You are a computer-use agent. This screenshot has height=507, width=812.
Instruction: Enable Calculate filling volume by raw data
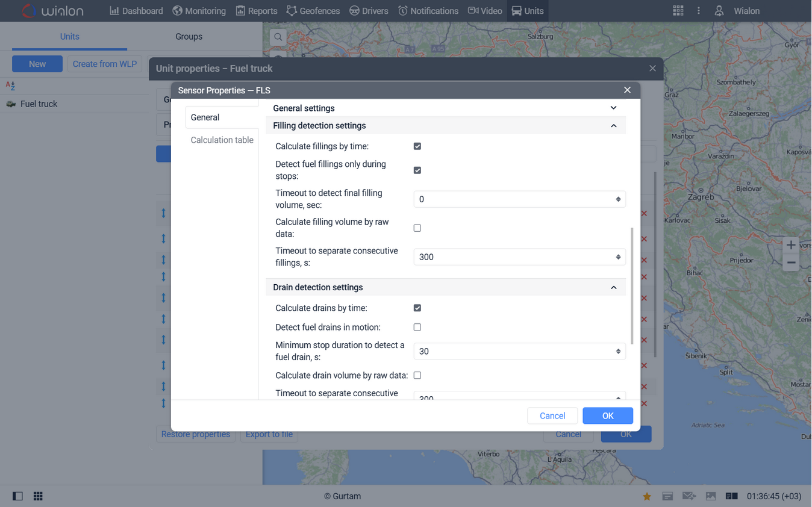(x=417, y=228)
